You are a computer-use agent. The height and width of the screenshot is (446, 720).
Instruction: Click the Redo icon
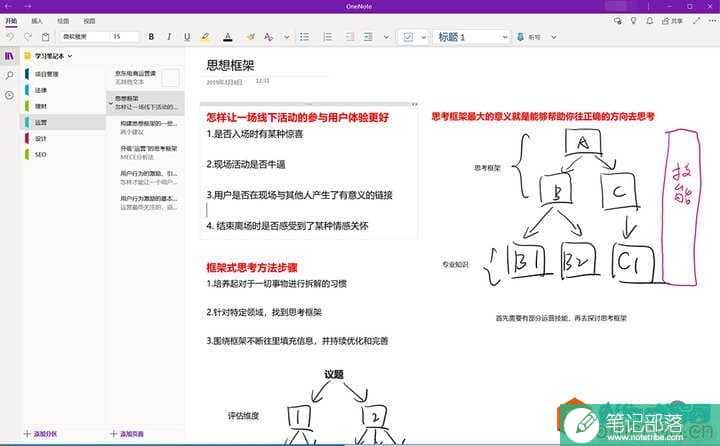click(28, 37)
